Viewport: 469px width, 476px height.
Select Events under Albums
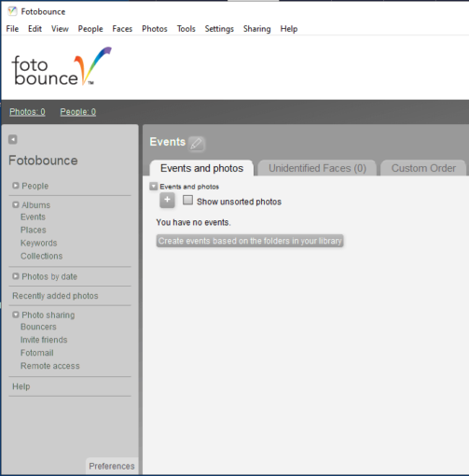click(33, 217)
